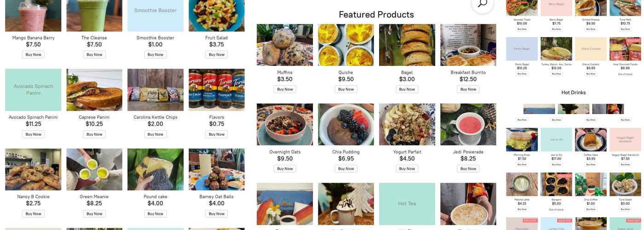
Task: Click Buy Now for Avocado Toast
Action: pos(522,29)
